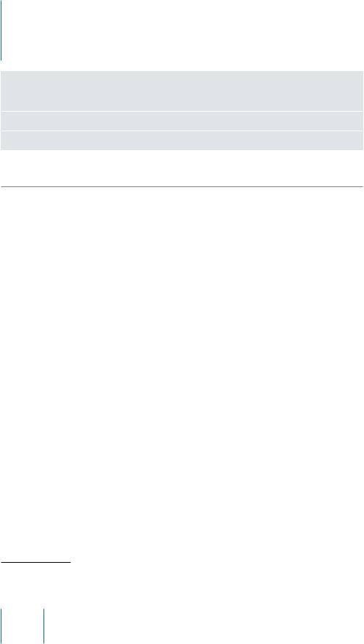
Task: Click the second teal vertical bar in footer
Action: click(44, 626)
